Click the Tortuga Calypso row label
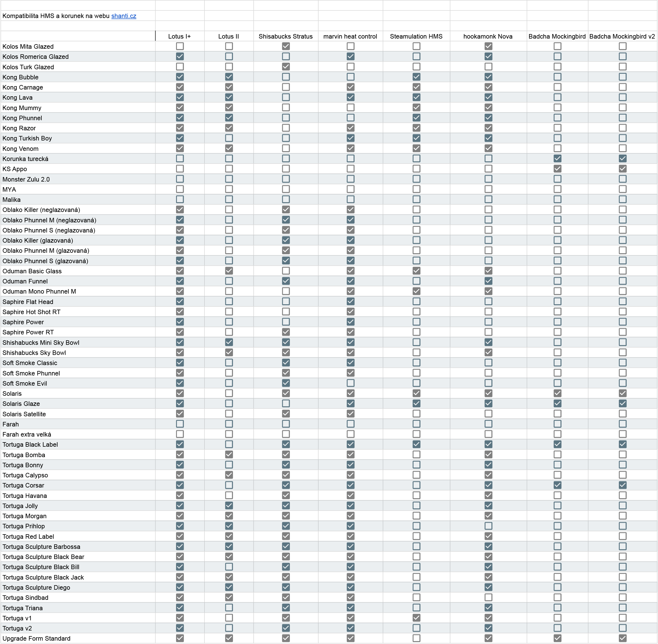This screenshot has height=644, width=658. click(25, 475)
